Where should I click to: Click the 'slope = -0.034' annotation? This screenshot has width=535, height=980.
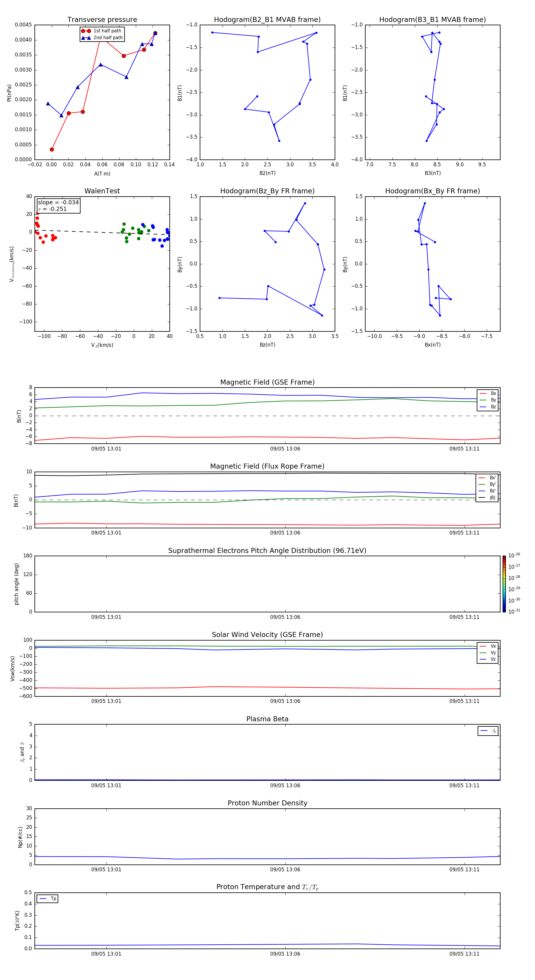(x=58, y=203)
